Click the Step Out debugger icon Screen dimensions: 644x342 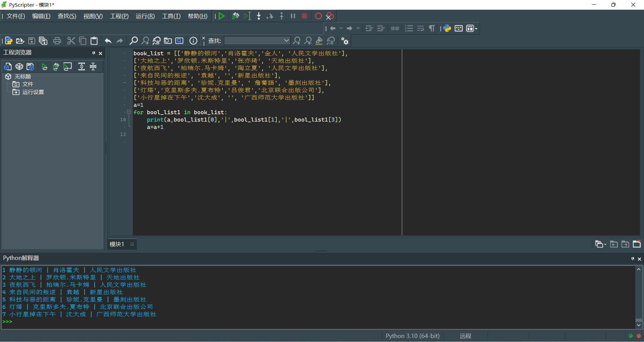pos(281,16)
